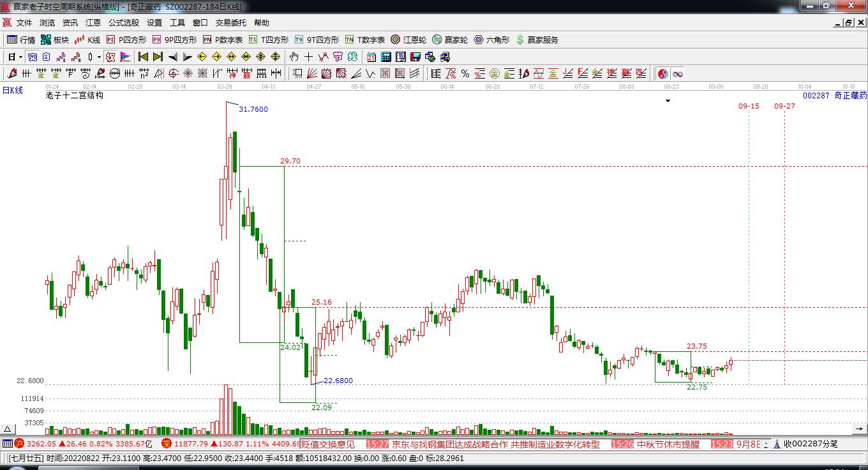Click the red-blue yin-yang icon
Screen dimensions: 868x470
click(663, 74)
